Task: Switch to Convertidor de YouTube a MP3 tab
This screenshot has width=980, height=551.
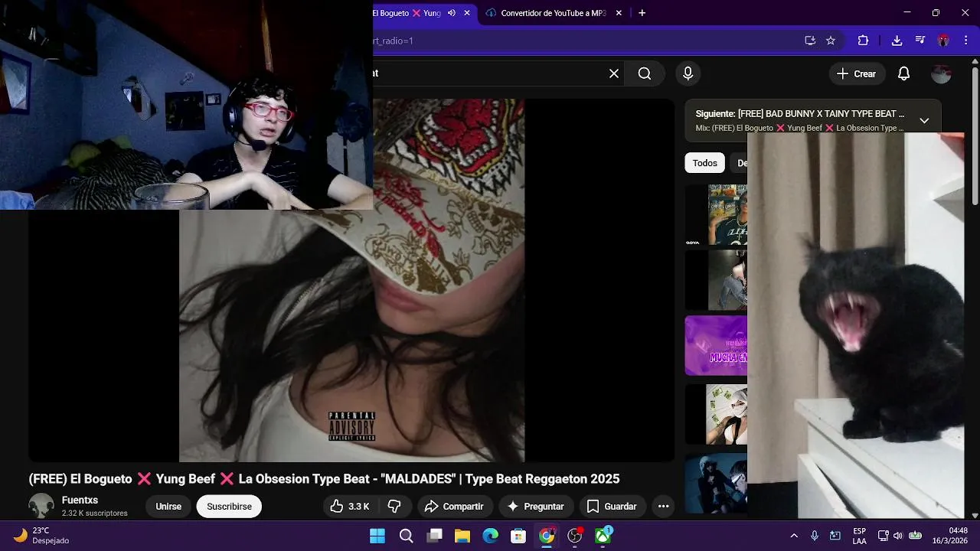Action: (x=553, y=13)
